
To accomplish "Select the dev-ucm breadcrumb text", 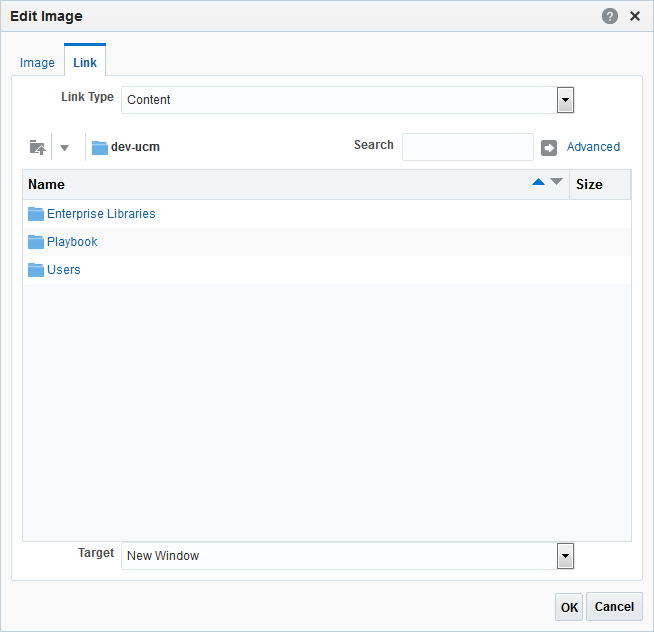I will (135, 147).
